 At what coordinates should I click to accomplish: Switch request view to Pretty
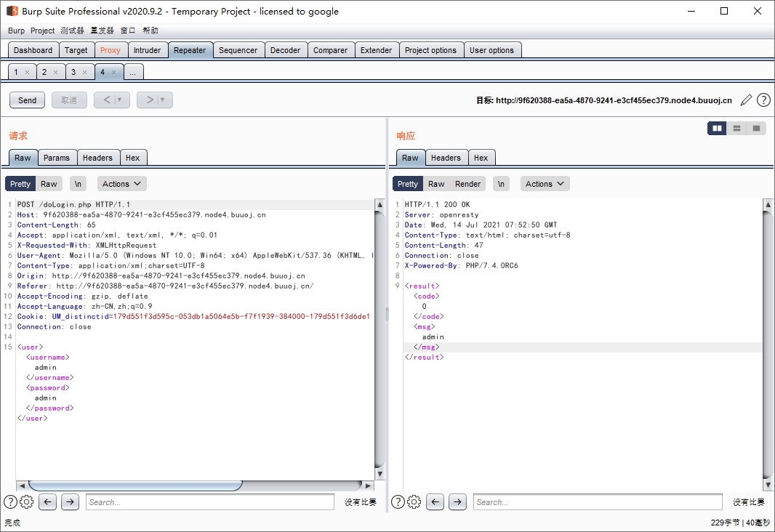[x=20, y=184]
